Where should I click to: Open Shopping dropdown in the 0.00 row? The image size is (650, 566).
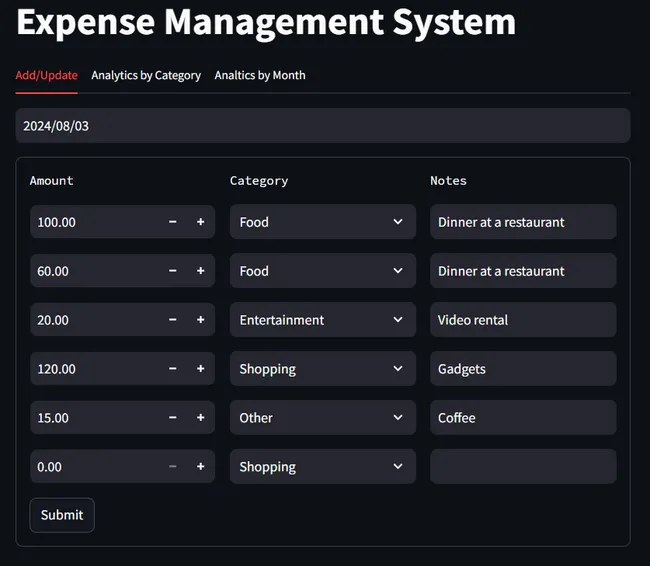click(x=323, y=466)
